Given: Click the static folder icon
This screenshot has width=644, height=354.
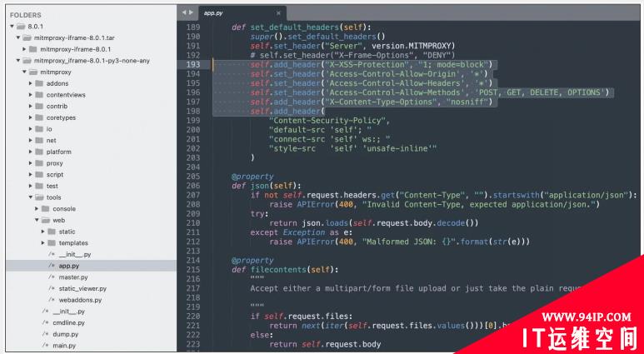Looking at the screenshot, I should (x=52, y=232).
